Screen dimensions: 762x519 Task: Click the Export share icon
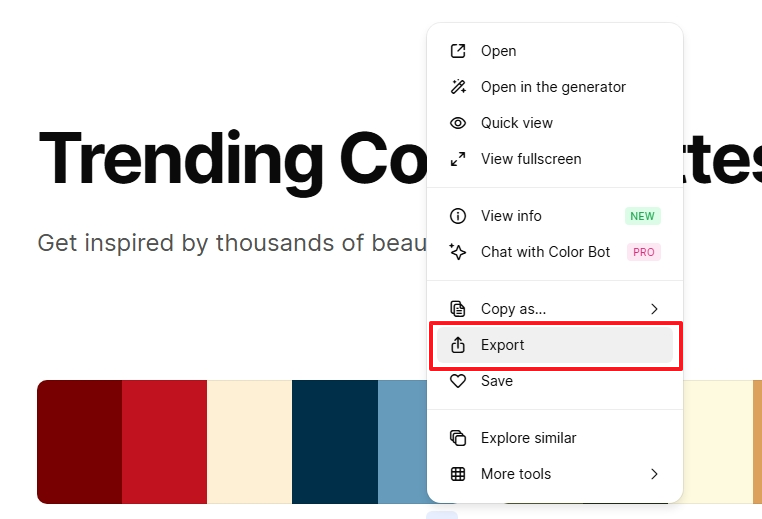[458, 345]
